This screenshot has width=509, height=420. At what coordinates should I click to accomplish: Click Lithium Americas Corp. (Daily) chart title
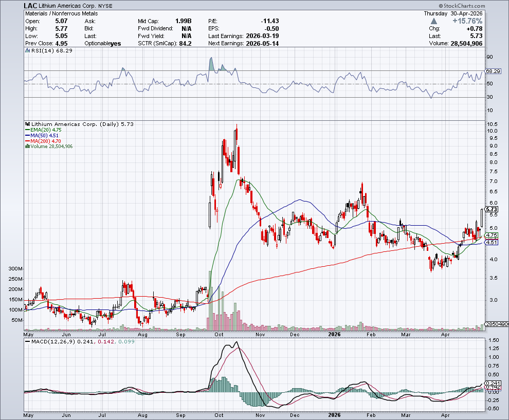click(82, 124)
